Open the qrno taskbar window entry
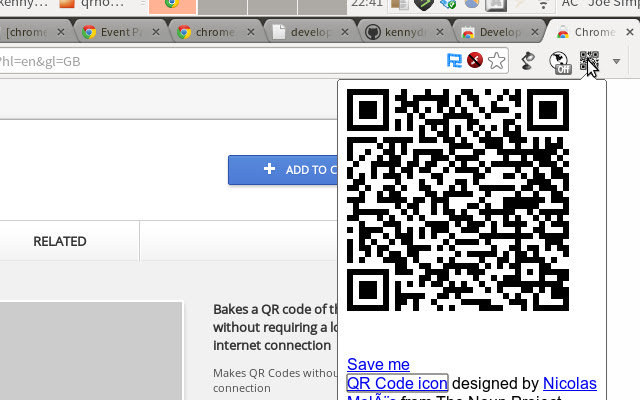Viewport: 640px width, 400px height. [x=91, y=4]
